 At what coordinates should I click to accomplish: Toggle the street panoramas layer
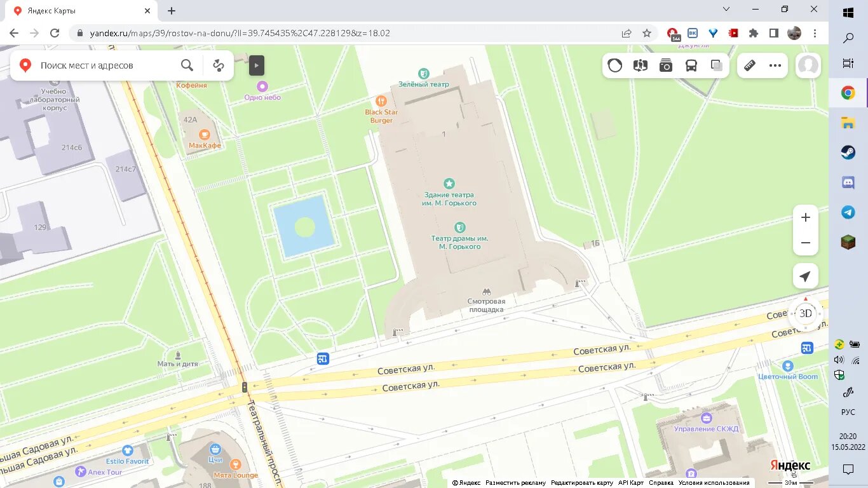(641, 65)
